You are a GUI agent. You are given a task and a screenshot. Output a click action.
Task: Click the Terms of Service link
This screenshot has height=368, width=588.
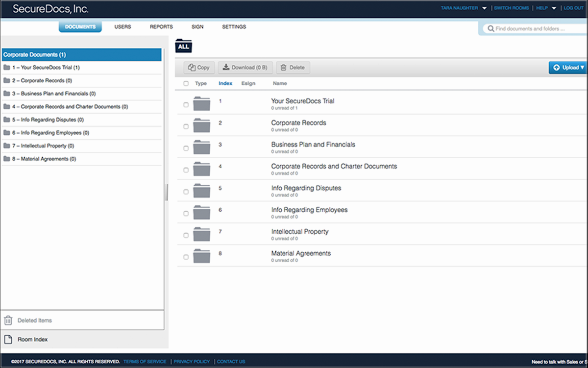pos(144,361)
